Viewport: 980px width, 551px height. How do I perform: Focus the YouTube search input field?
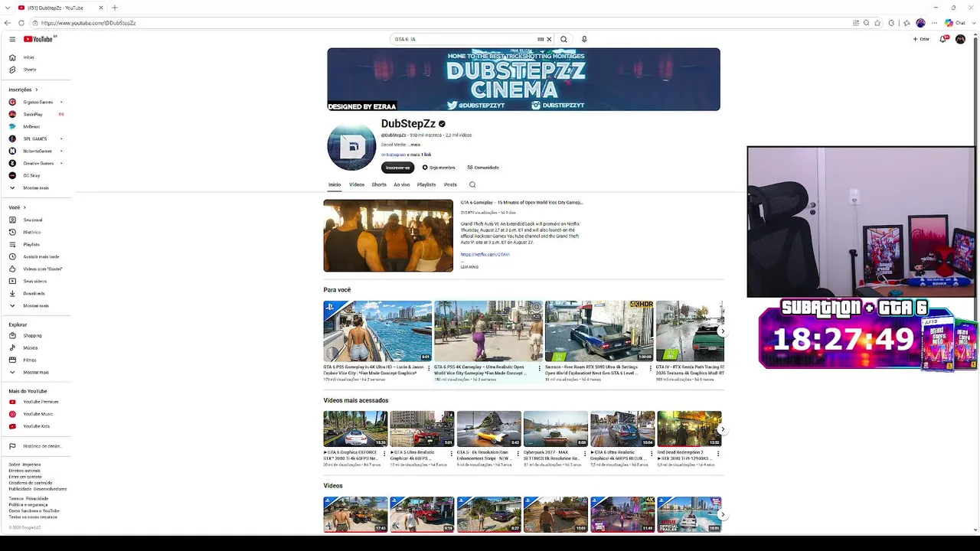[464, 39]
